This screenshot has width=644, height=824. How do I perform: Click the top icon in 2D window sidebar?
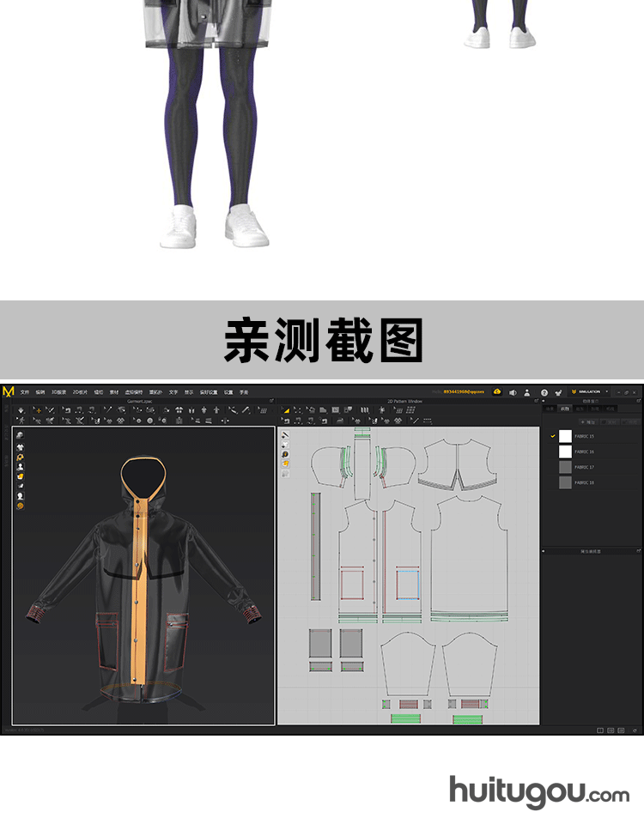click(285, 435)
